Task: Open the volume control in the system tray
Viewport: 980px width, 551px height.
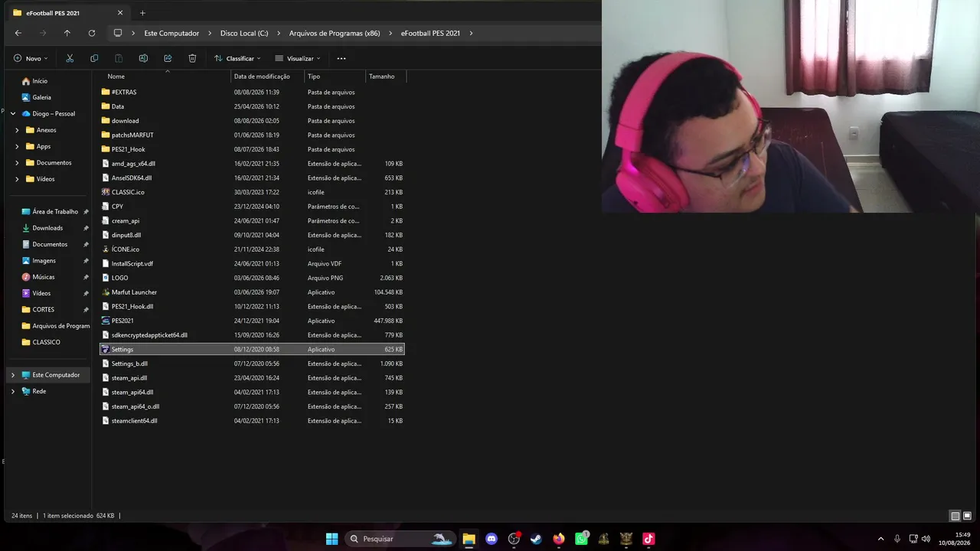Action: point(926,539)
